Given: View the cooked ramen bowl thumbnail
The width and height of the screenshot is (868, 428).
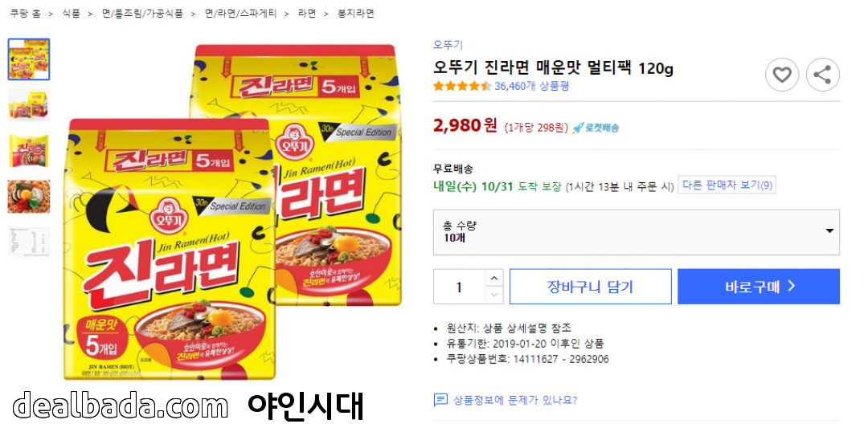Looking at the screenshot, I should click(x=29, y=196).
